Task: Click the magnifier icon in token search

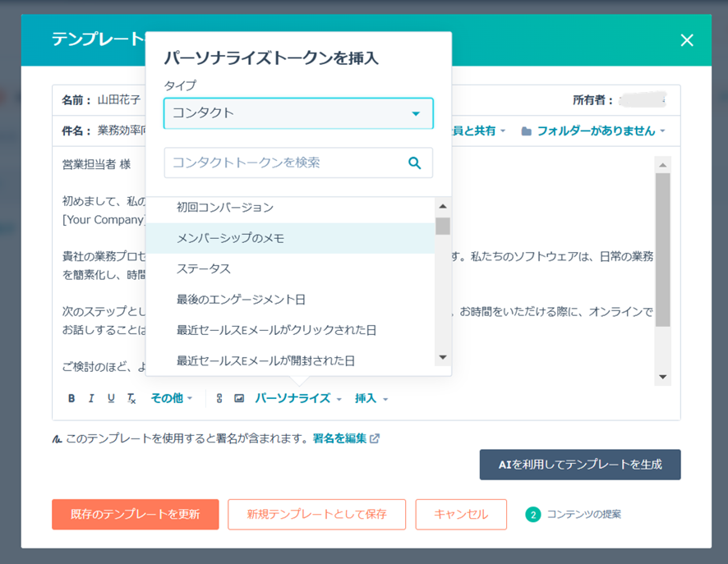Action: [x=415, y=163]
